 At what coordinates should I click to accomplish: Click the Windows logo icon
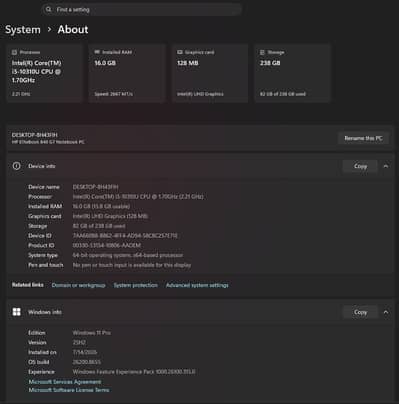[x=16, y=312]
